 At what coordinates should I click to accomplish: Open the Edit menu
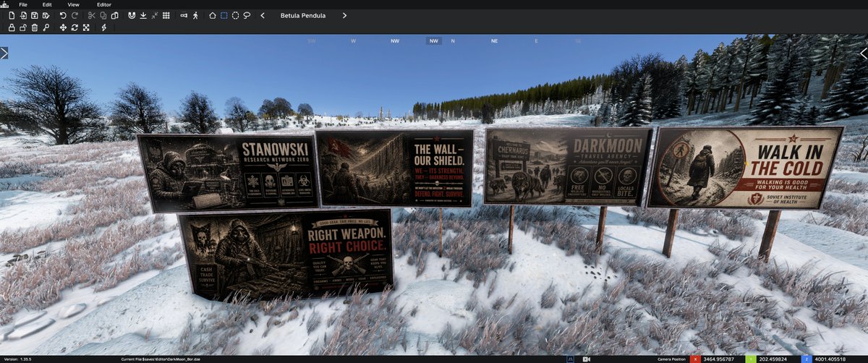click(47, 4)
